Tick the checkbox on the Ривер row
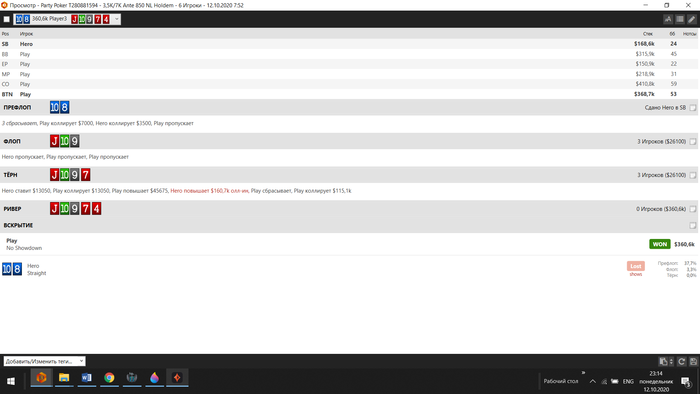 pos(693,209)
